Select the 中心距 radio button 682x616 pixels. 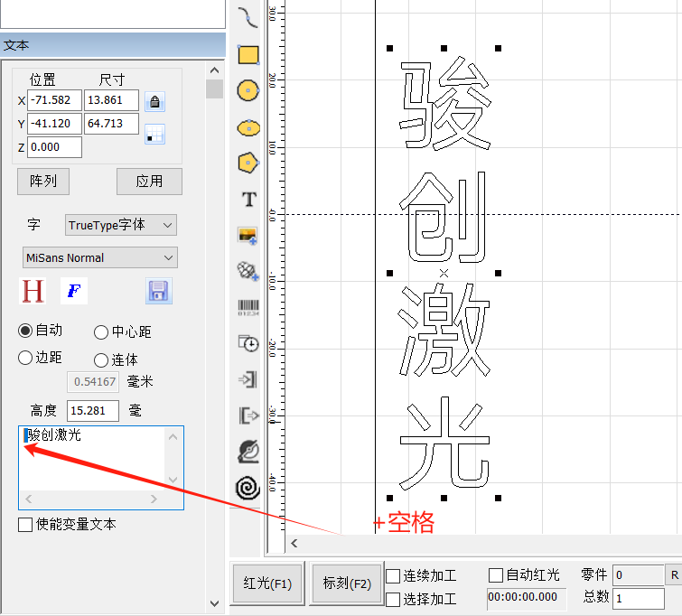[101, 332]
